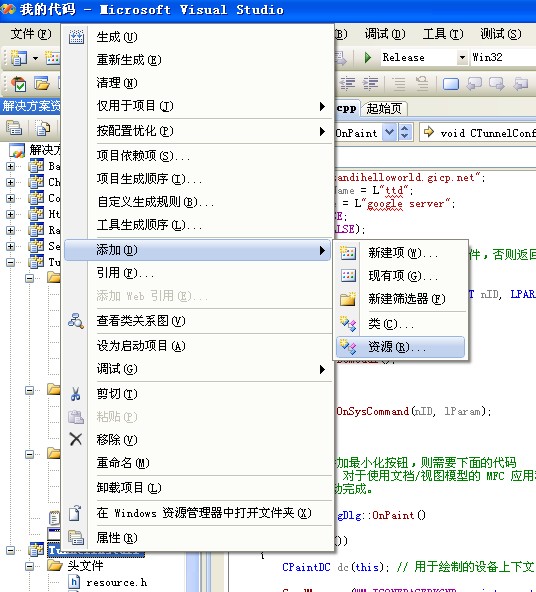The height and width of the screenshot is (592, 536).
Task: Select 重命名 (Rename) entry
Action: (x=198, y=462)
